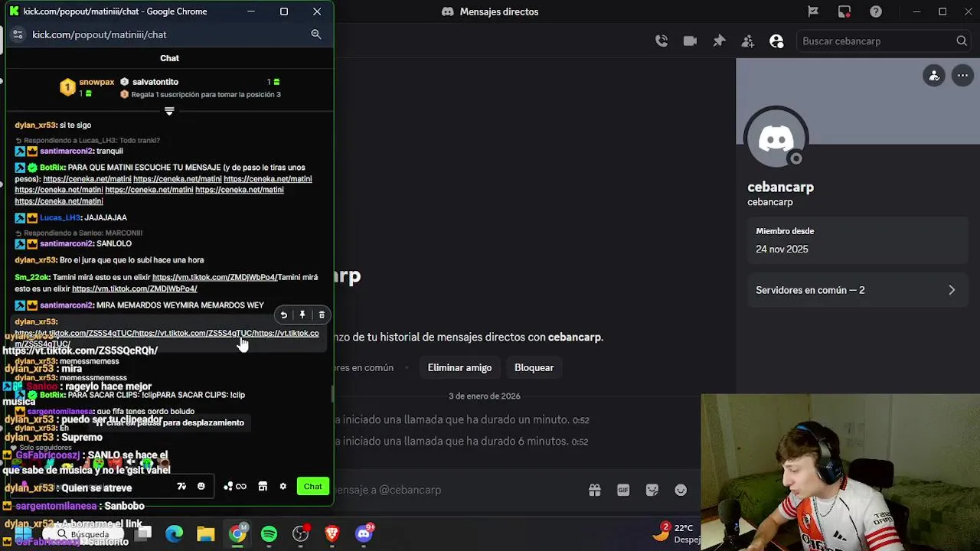This screenshot has height=551, width=980.
Task: Open Brave browser from the taskbar
Action: (332, 533)
